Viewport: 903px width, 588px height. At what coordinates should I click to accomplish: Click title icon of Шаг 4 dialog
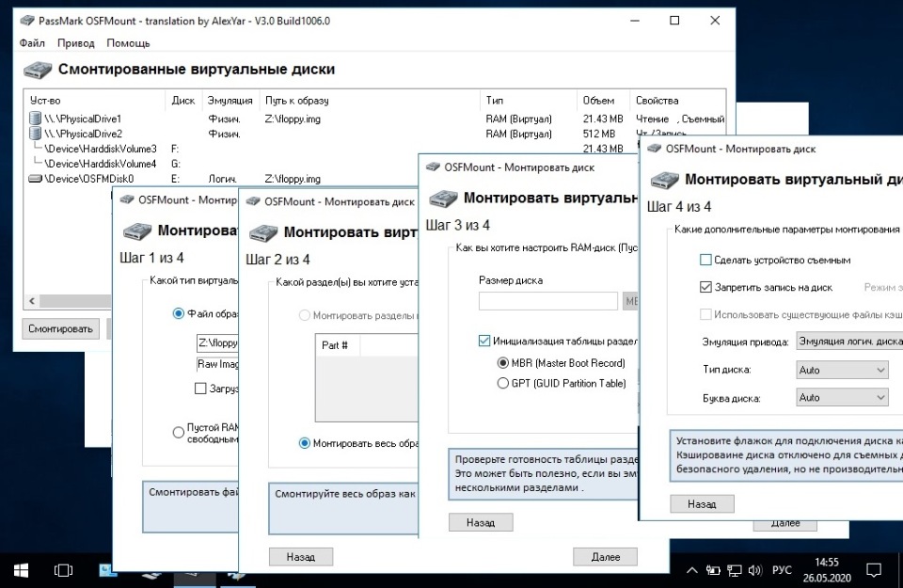click(x=655, y=149)
